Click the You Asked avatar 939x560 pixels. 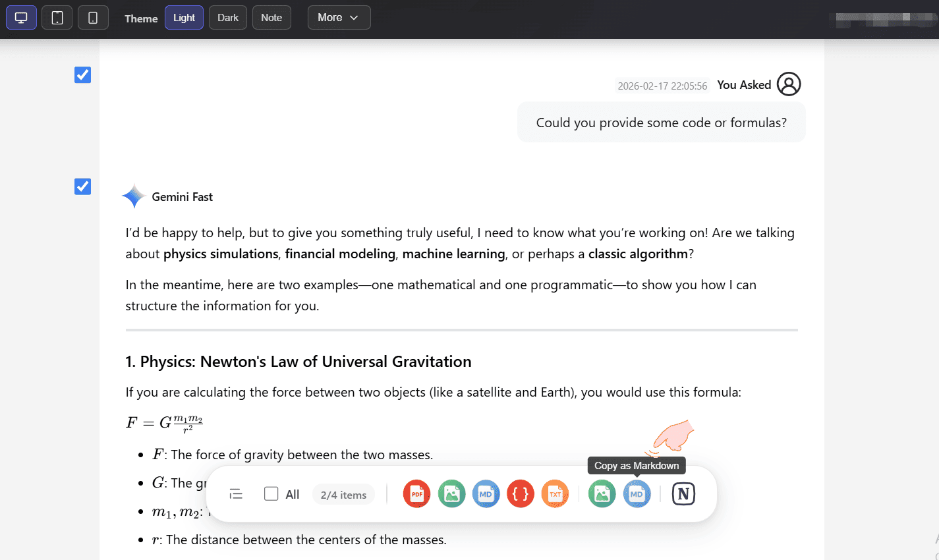click(x=789, y=84)
